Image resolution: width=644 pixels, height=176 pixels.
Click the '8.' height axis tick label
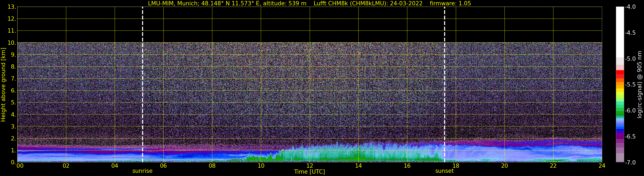13,66
